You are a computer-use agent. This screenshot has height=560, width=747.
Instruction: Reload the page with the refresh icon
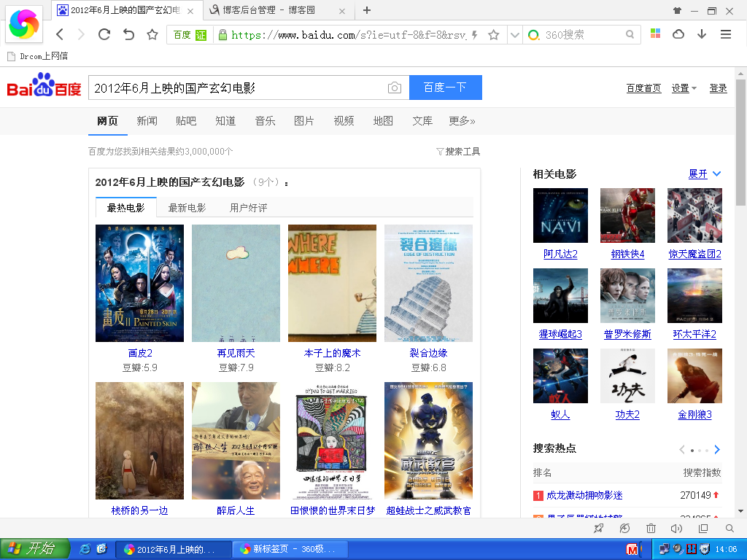(104, 34)
